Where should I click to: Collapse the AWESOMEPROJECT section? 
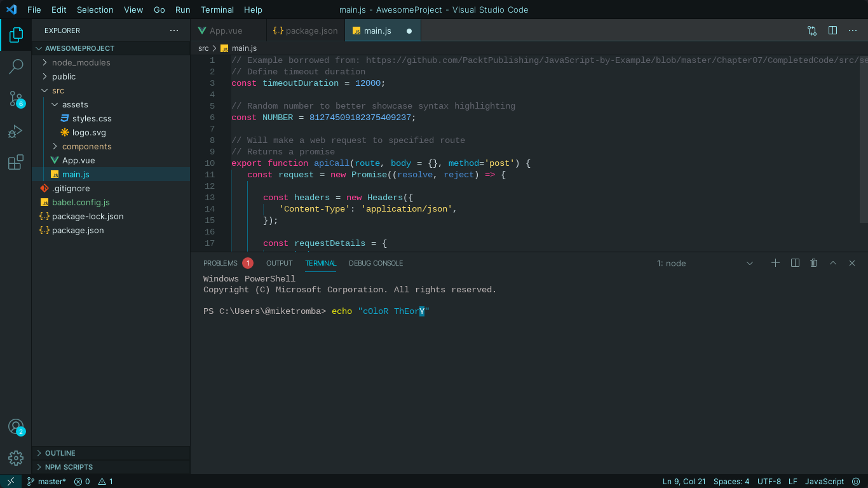click(x=79, y=48)
